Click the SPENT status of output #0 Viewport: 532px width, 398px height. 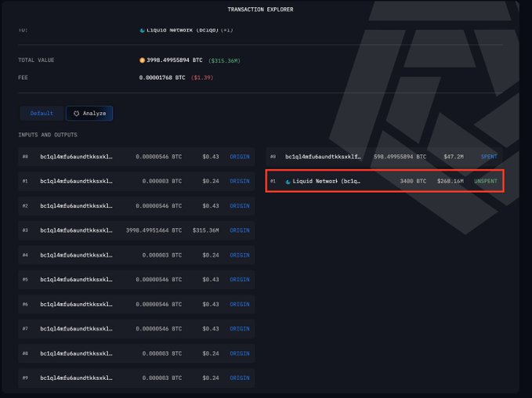489,157
